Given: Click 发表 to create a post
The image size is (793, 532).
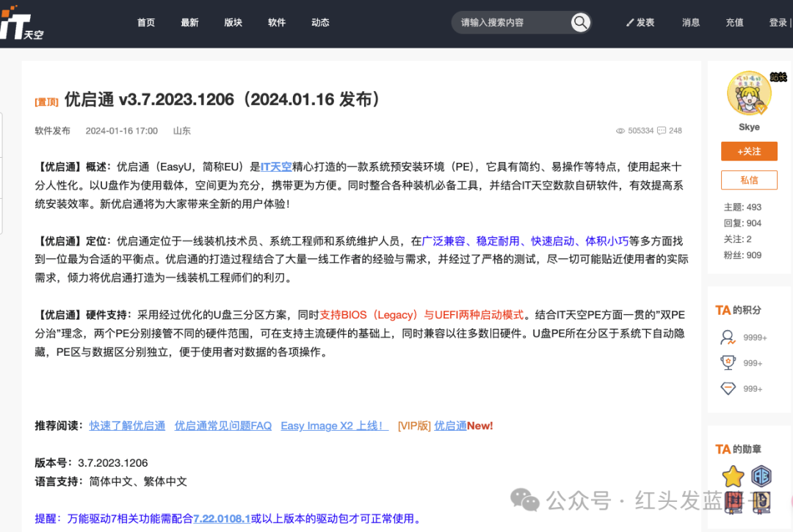Looking at the screenshot, I should coord(645,23).
